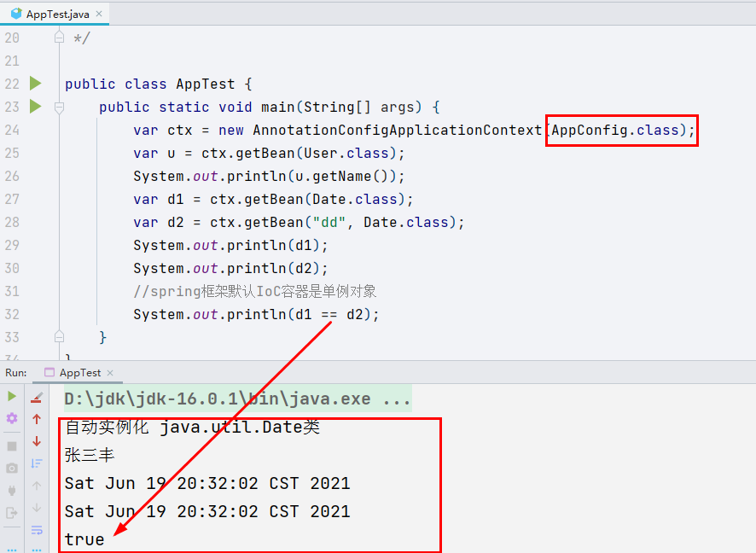Viewport: 756px width, 553px height.
Task: Click the Exit icon in Run toolbar
Action: tap(12, 513)
